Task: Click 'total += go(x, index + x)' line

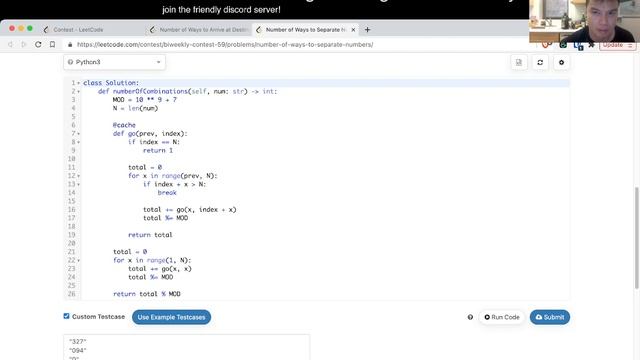Action: (x=189, y=209)
